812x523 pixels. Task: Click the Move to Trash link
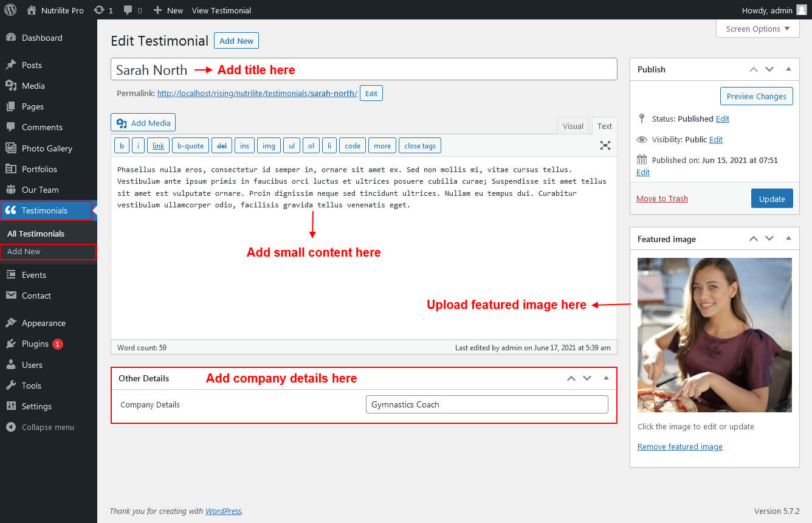(662, 199)
